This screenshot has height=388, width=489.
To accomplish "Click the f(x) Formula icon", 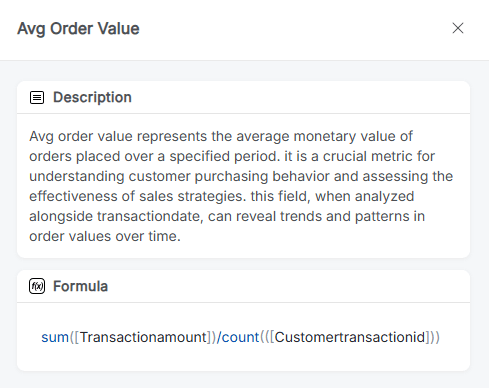I will [37, 286].
